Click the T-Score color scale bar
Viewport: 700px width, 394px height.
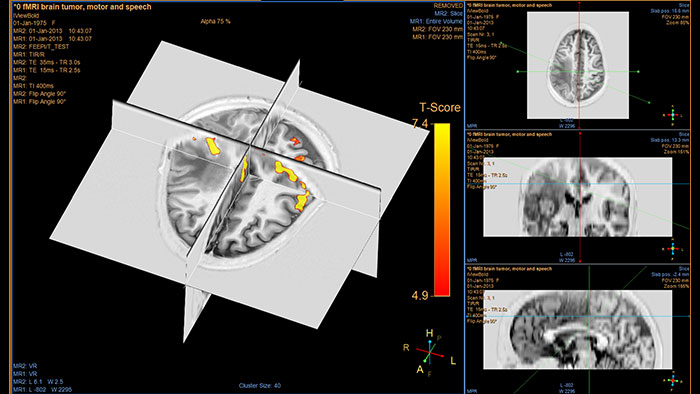[x=442, y=209]
